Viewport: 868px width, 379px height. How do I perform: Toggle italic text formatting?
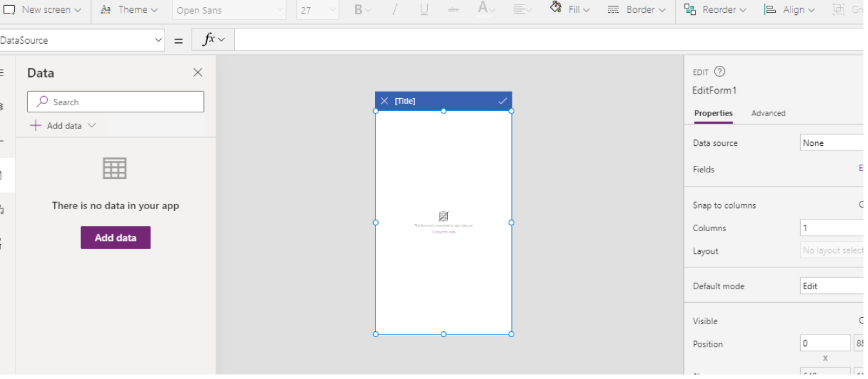(395, 10)
